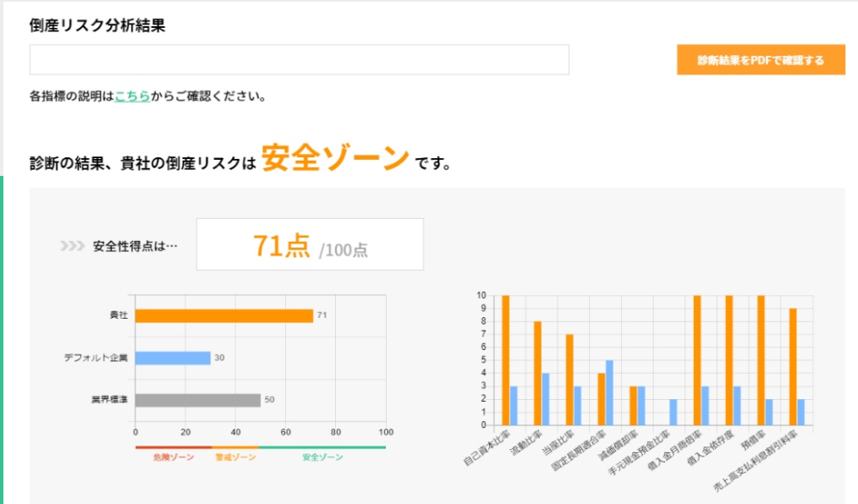Click the orange 借入金月商倍率 bar
This screenshot has width=858, height=504.
click(x=697, y=359)
